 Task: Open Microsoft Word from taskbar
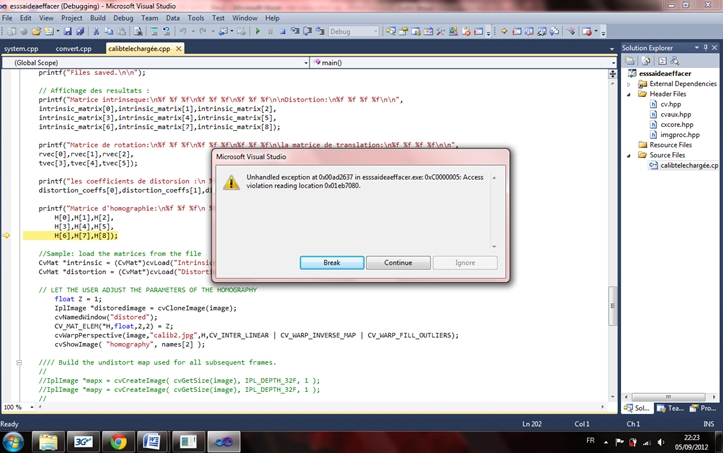click(152, 442)
